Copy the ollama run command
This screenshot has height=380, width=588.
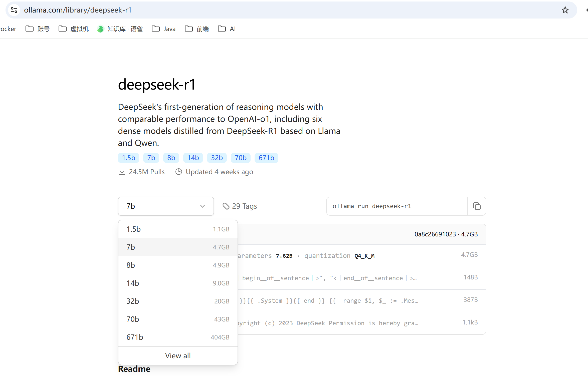click(477, 206)
